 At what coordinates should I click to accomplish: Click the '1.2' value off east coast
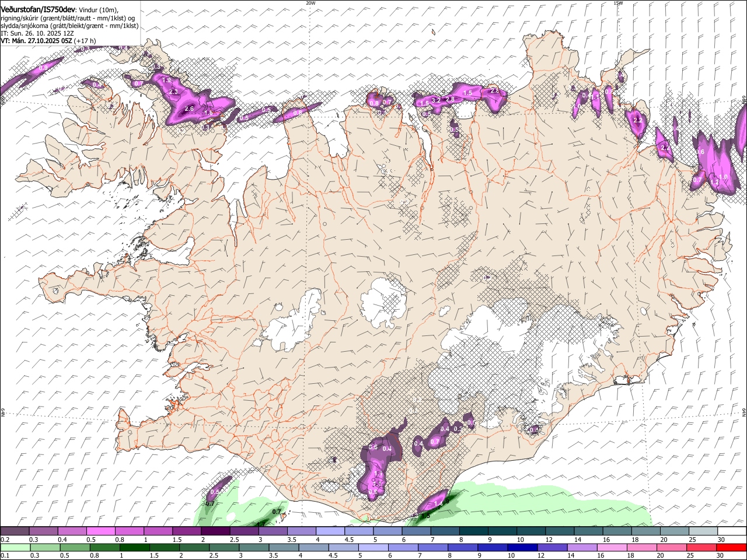[x=714, y=182]
